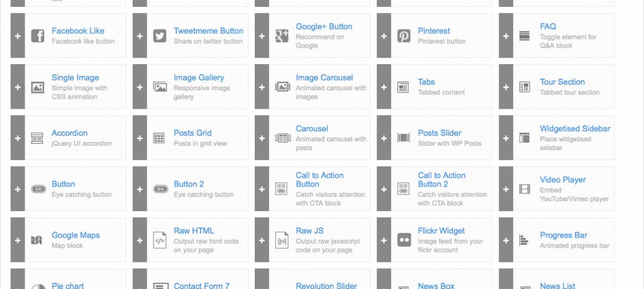Click the Facebook Like icon
Screen dimensions: 644x289
tap(38, 36)
